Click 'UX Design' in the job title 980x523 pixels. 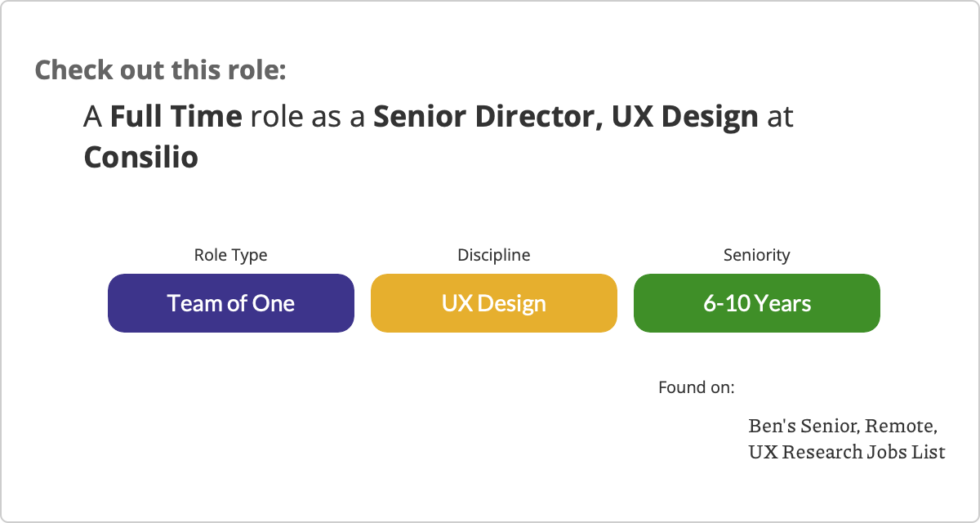click(x=684, y=117)
